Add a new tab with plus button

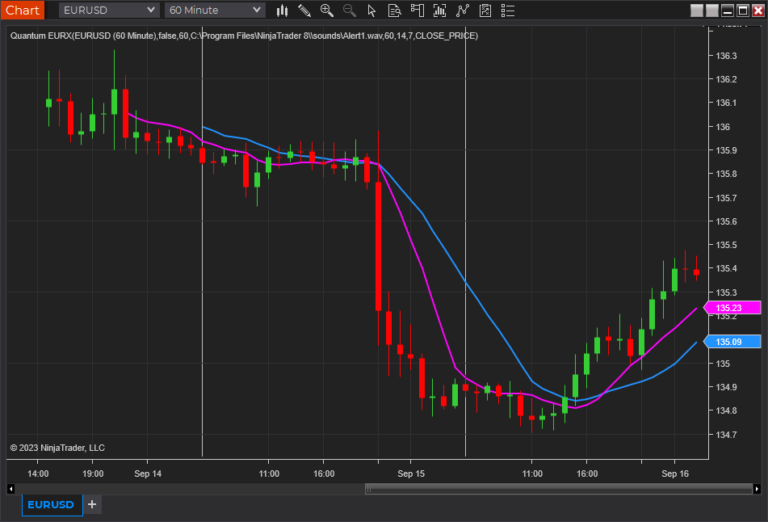click(92, 505)
